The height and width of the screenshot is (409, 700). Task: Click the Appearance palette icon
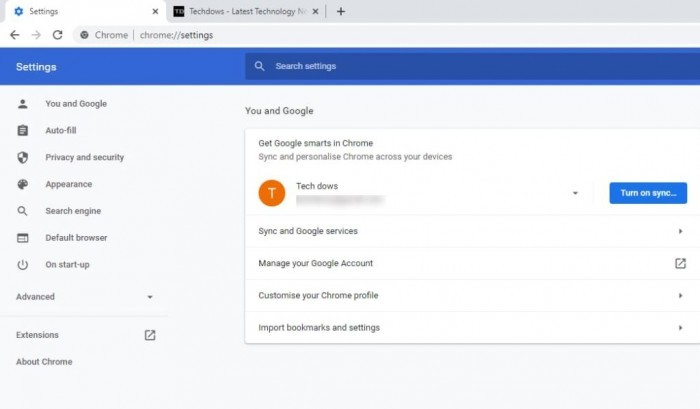23,184
